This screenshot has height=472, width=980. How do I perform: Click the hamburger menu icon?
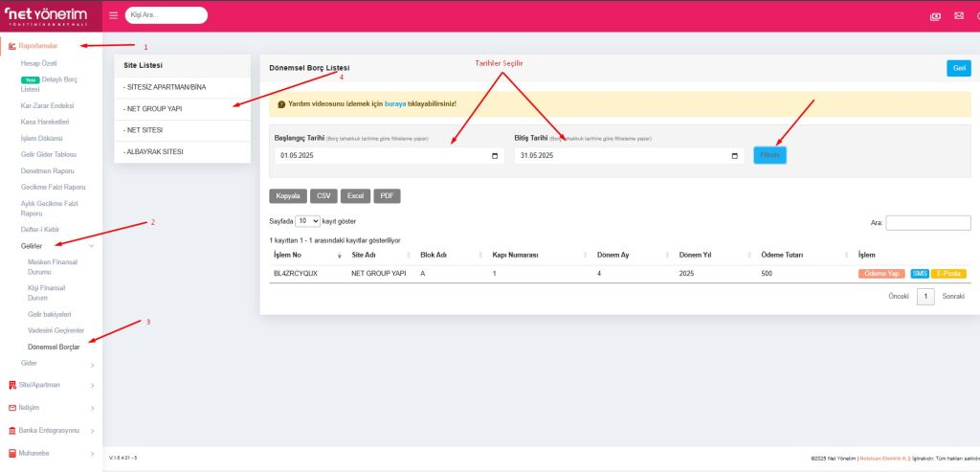(x=114, y=15)
